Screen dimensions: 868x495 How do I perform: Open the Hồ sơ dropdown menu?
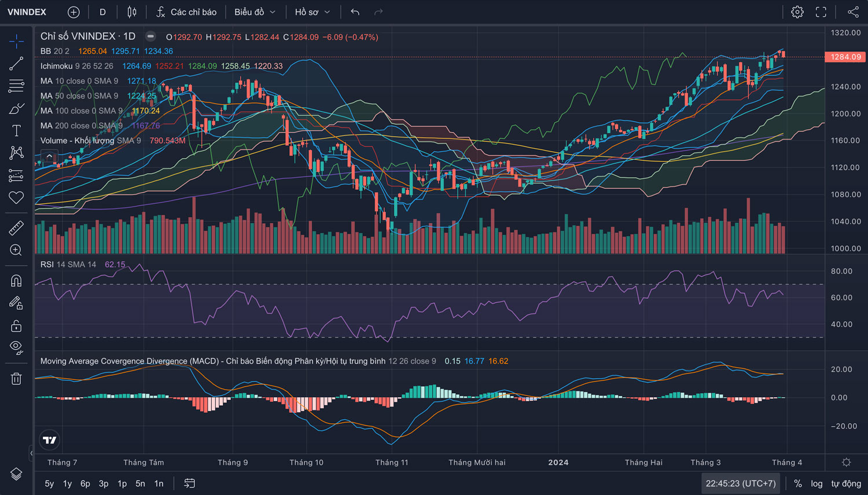coord(312,12)
